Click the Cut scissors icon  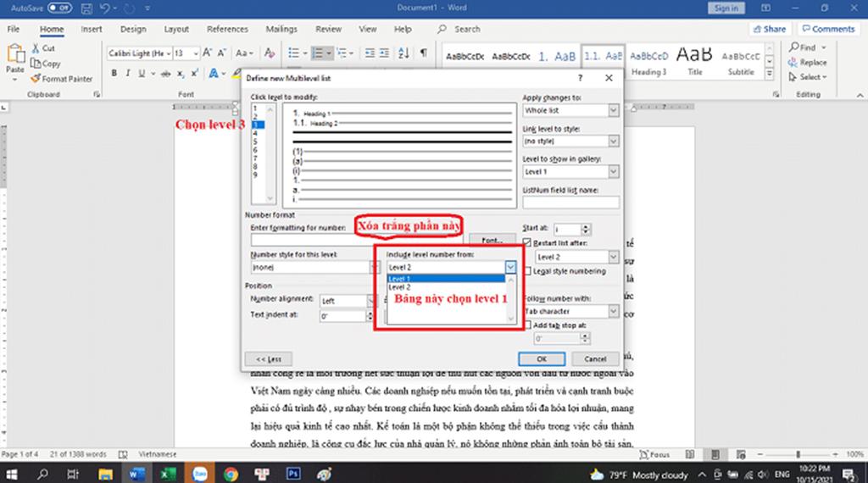point(36,48)
